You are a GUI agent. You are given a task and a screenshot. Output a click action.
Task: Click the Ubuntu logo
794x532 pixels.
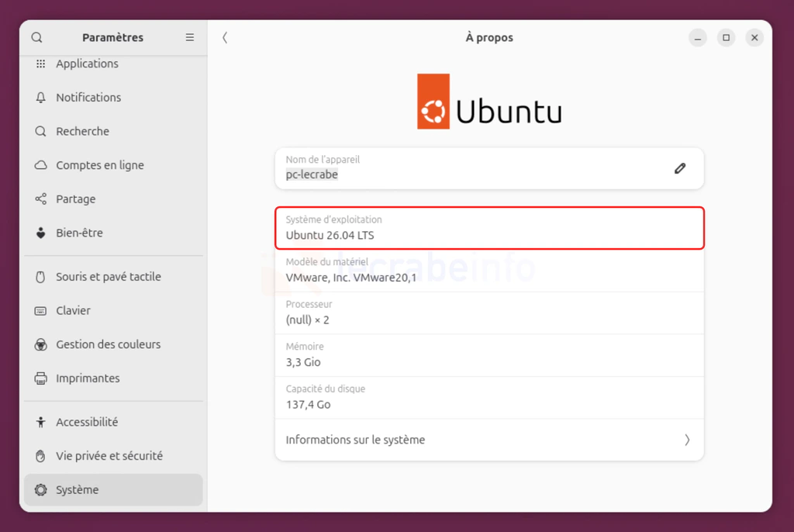point(489,102)
